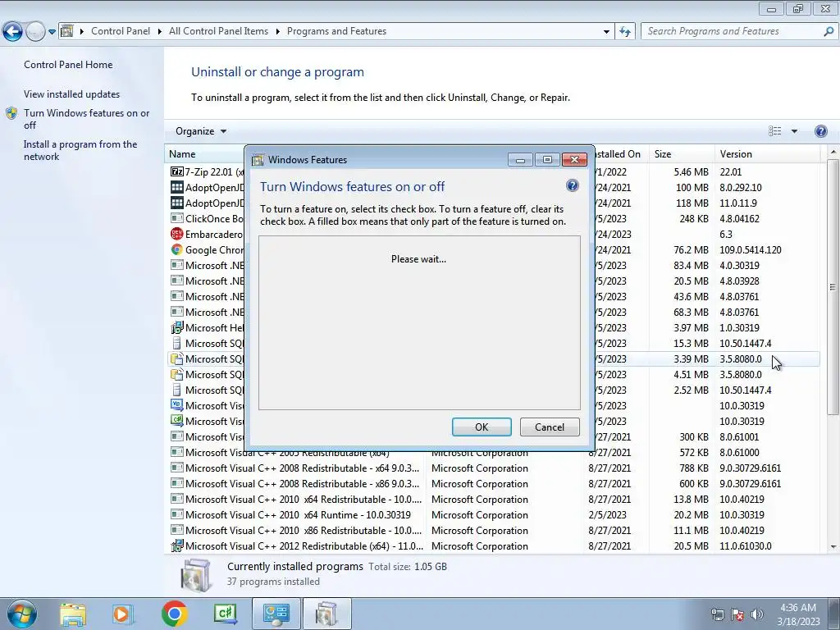Click the Forward navigation arrow
This screenshot has width=840, height=630.
[35, 31]
